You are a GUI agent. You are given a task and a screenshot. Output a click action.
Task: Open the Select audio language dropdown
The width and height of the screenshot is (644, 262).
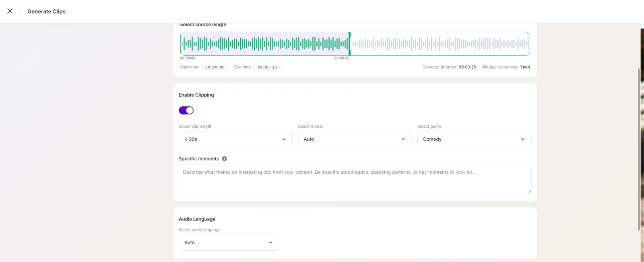click(x=229, y=243)
